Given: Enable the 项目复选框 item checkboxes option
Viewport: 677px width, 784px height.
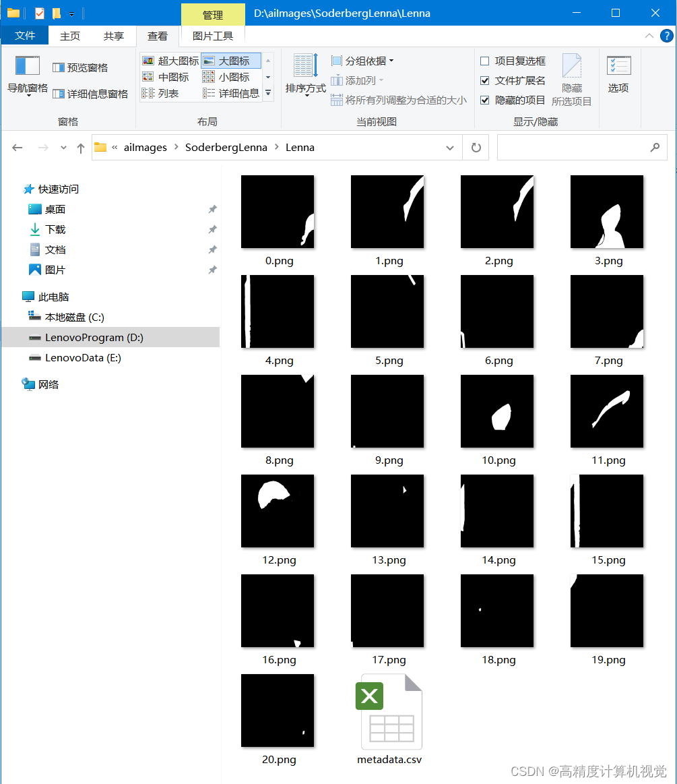Looking at the screenshot, I should click(484, 61).
